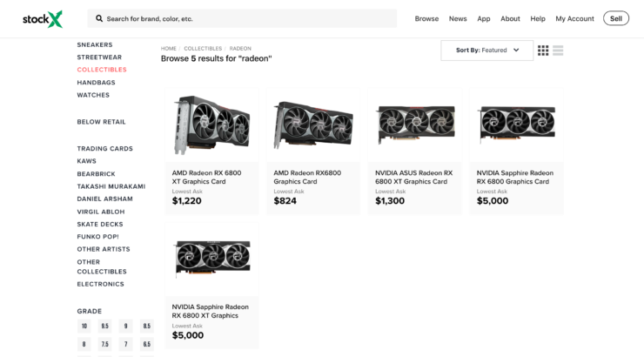Image resolution: width=644 pixels, height=357 pixels.
Task: Open NVIDIA ASUS Radeon RX 6800 XT thumbnail
Action: 415,125
